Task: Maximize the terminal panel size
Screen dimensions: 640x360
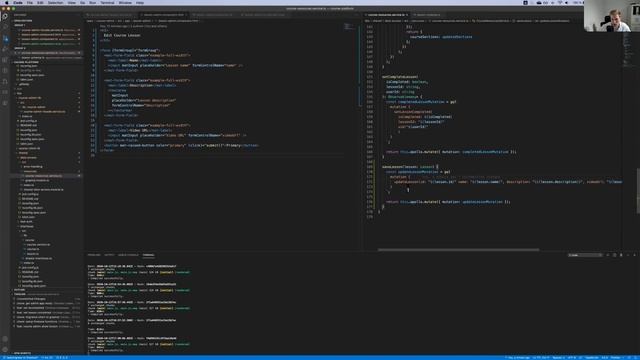Action: pyautogui.click(x=628, y=255)
